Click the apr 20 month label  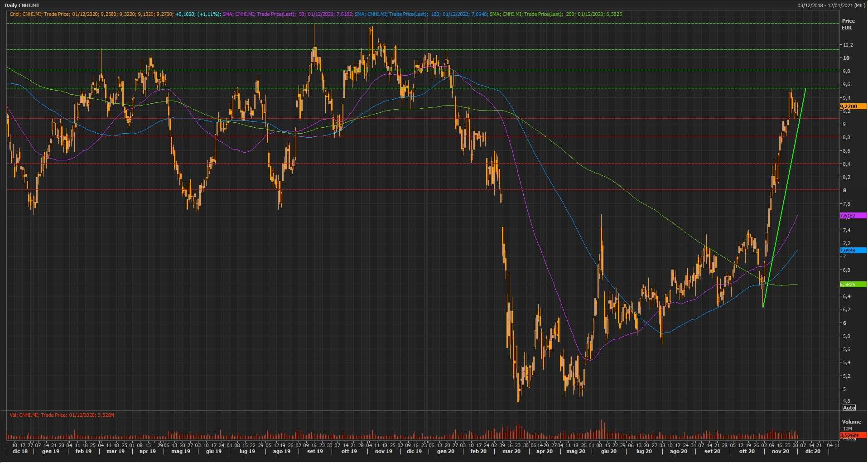[545, 452]
